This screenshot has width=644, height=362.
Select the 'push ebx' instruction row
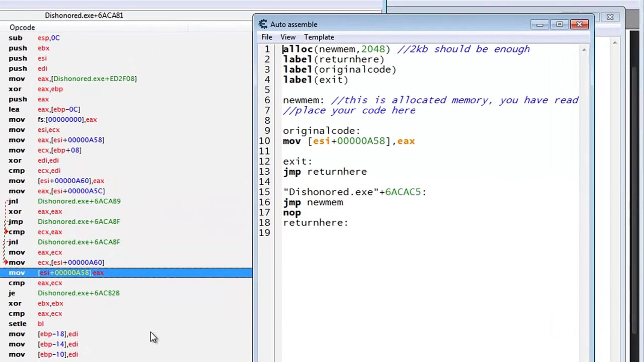(126, 48)
